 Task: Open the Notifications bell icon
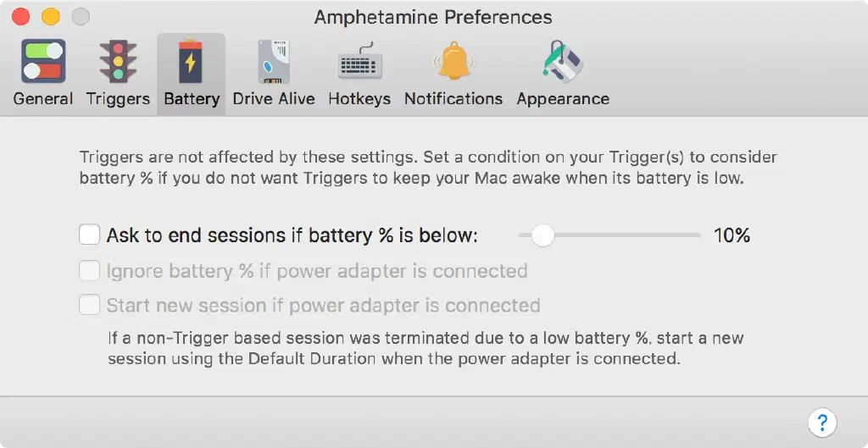453,61
